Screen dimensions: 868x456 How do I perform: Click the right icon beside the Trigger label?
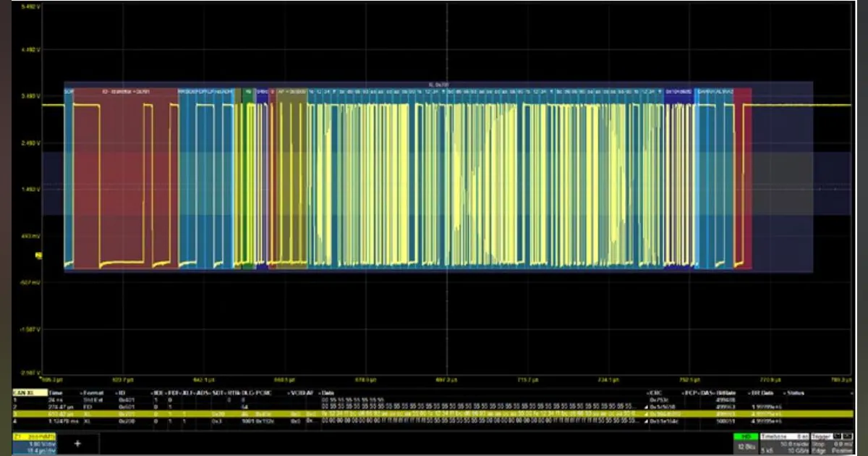tap(848, 436)
